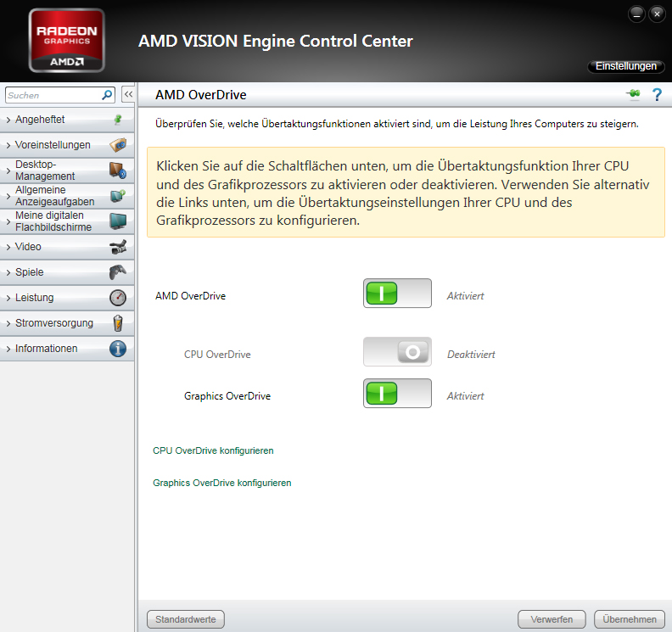The width and height of the screenshot is (672, 632).
Task: Click the Stromversorgung battery icon
Action: (118, 323)
